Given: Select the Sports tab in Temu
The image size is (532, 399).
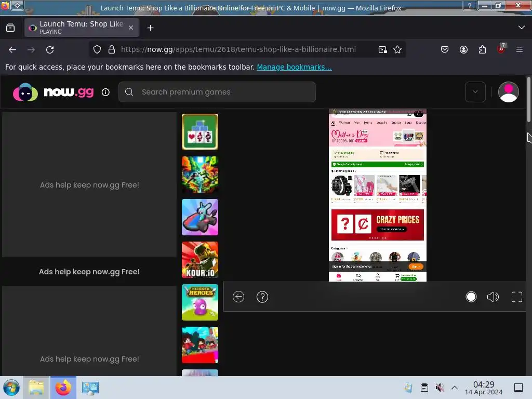Looking at the screenshot, I should (x=396, y=123).
